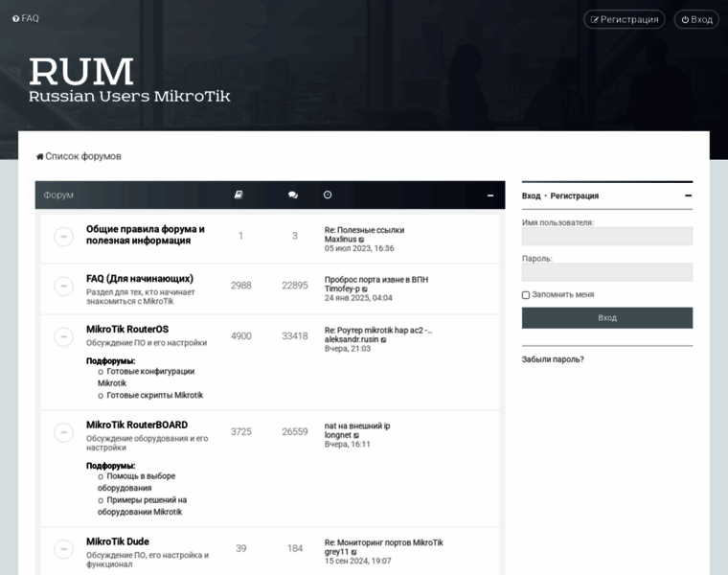This screenshot has height=575, width=728.
Task: Click status icon of MikroTik RouterBOARD row
Action: [63, 432]
